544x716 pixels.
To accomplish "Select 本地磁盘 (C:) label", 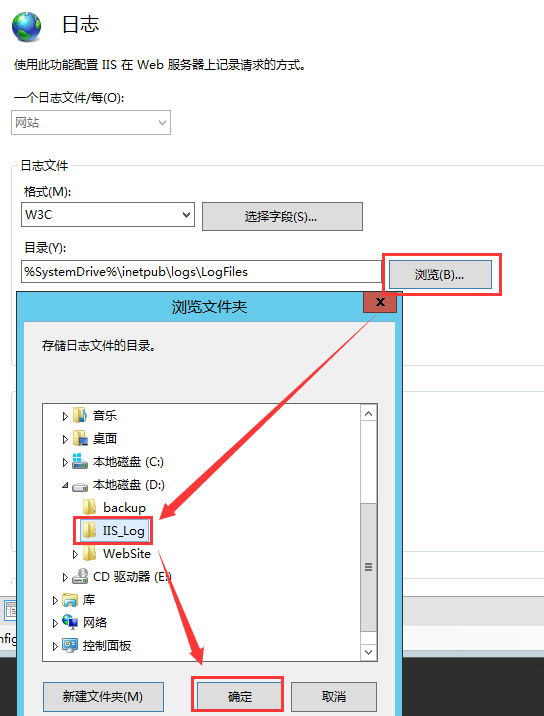I will tap(128, 462).
